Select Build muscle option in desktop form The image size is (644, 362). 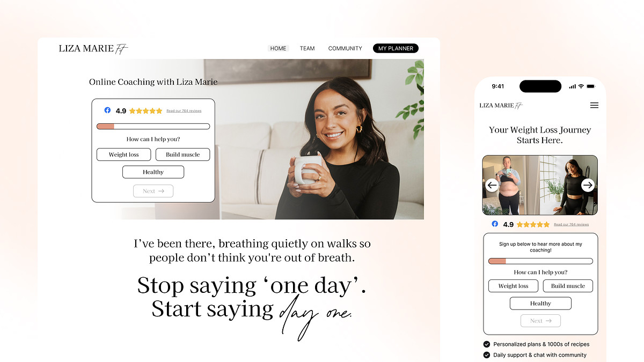(182, 154)
